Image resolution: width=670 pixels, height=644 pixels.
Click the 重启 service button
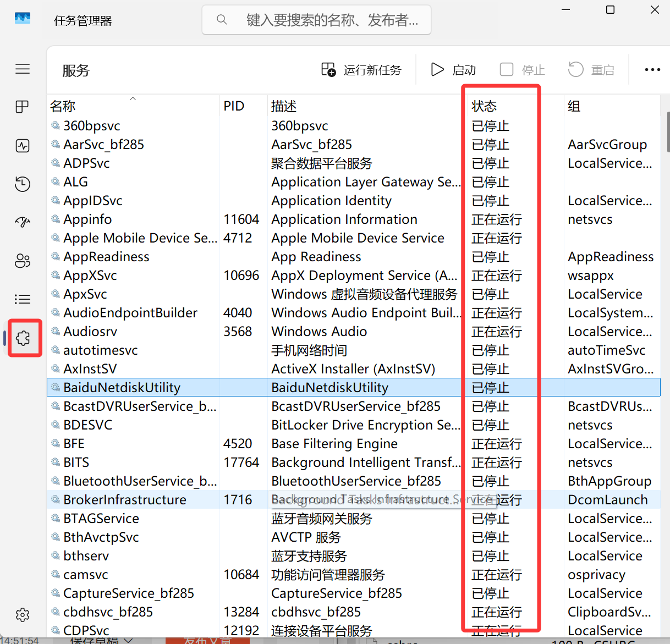(x=591, y=70)
